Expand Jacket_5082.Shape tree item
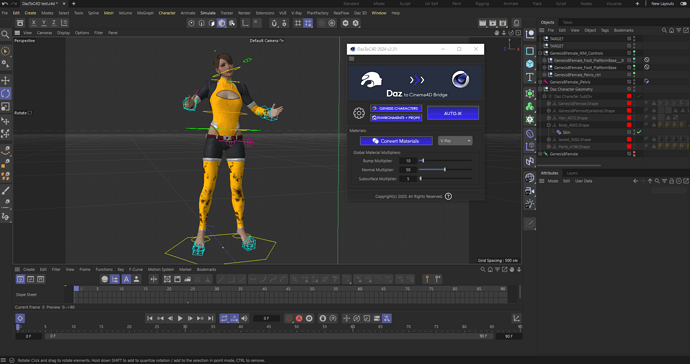690x364 pixels. click(x=549, y=140)
